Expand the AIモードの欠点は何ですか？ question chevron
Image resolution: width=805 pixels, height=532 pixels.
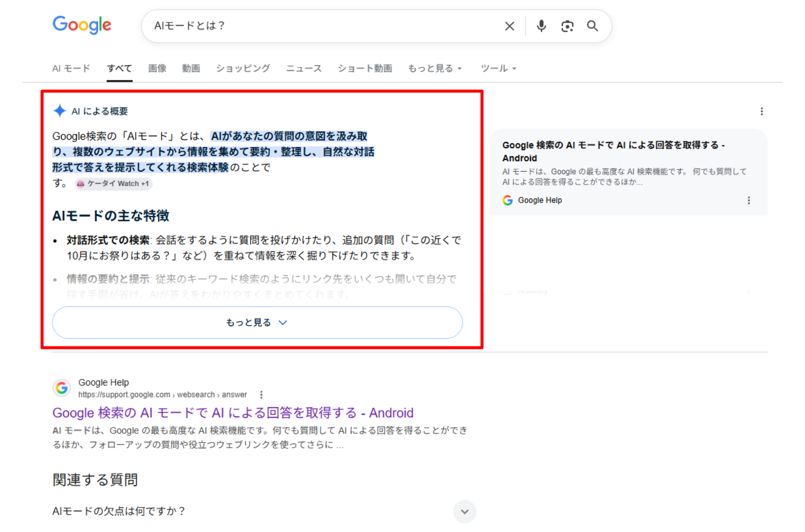pos(465,511)
